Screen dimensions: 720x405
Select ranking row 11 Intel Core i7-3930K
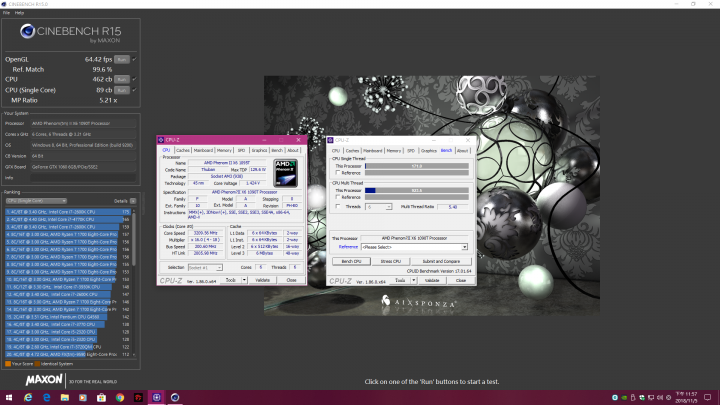pos(68,287)
